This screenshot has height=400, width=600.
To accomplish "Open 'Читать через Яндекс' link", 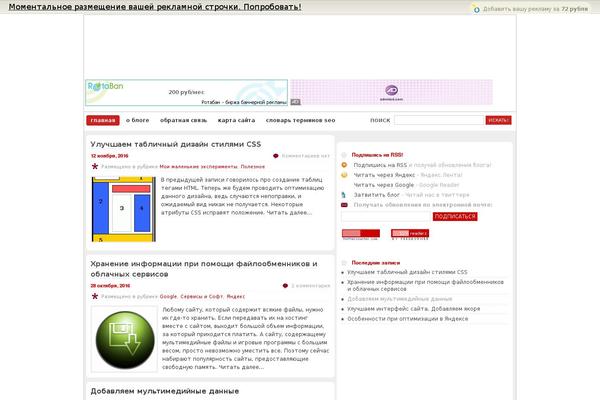I will (384, 175).
